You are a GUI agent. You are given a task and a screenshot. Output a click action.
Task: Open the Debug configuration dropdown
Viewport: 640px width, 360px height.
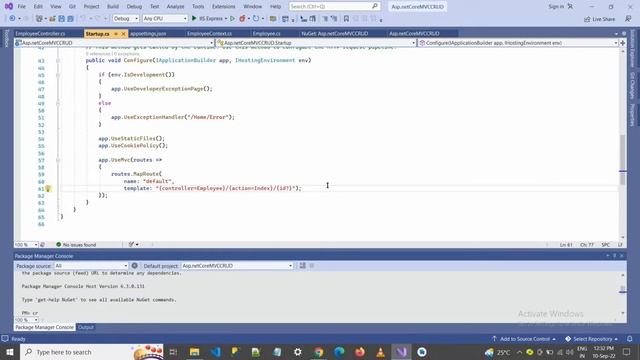(126, 18)
